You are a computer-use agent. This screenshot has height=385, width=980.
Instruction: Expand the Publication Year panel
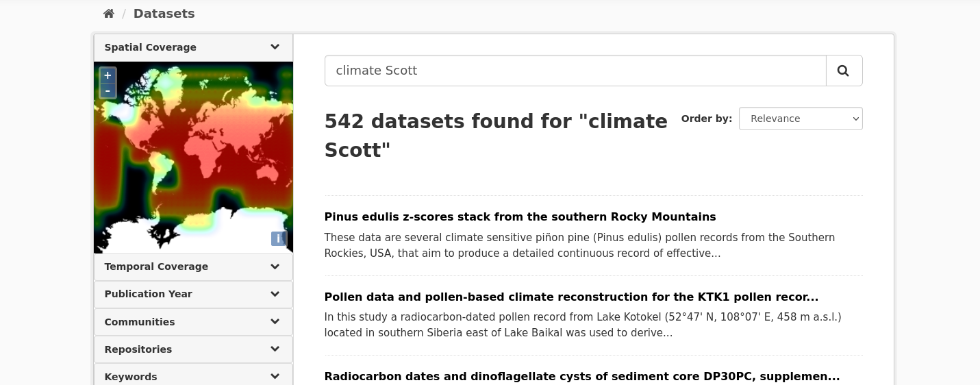point(275,294)
